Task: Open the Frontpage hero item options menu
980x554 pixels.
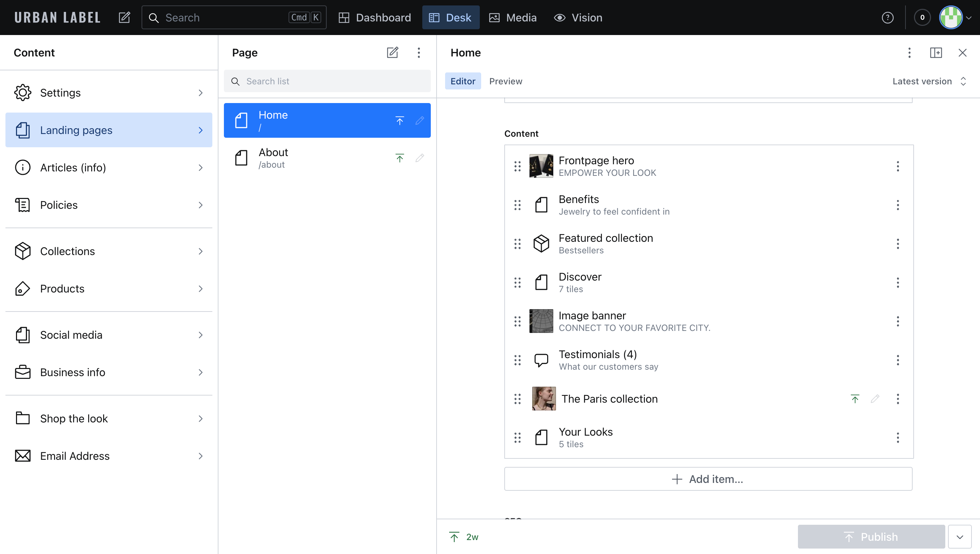Action: 898,166
